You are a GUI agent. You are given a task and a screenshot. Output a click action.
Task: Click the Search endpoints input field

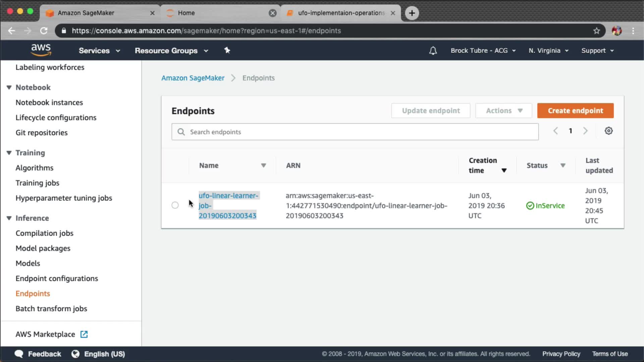pyautogui.click(x=355, y=132)
